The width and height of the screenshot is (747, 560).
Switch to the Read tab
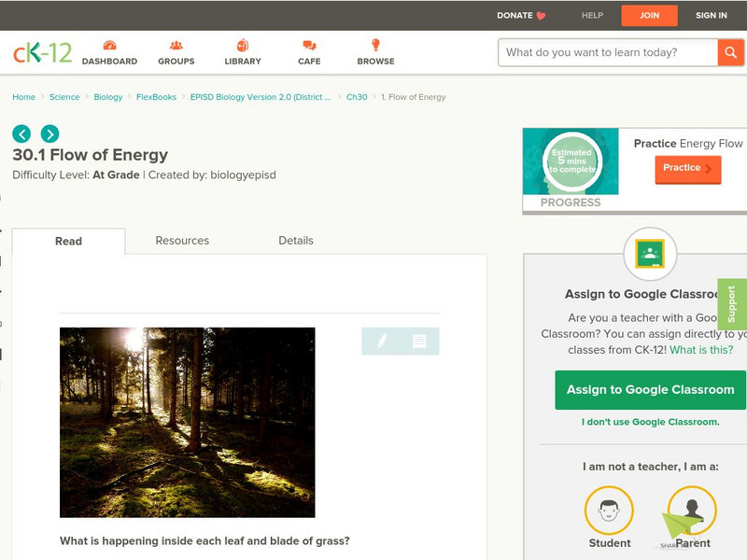coord(68,241)
